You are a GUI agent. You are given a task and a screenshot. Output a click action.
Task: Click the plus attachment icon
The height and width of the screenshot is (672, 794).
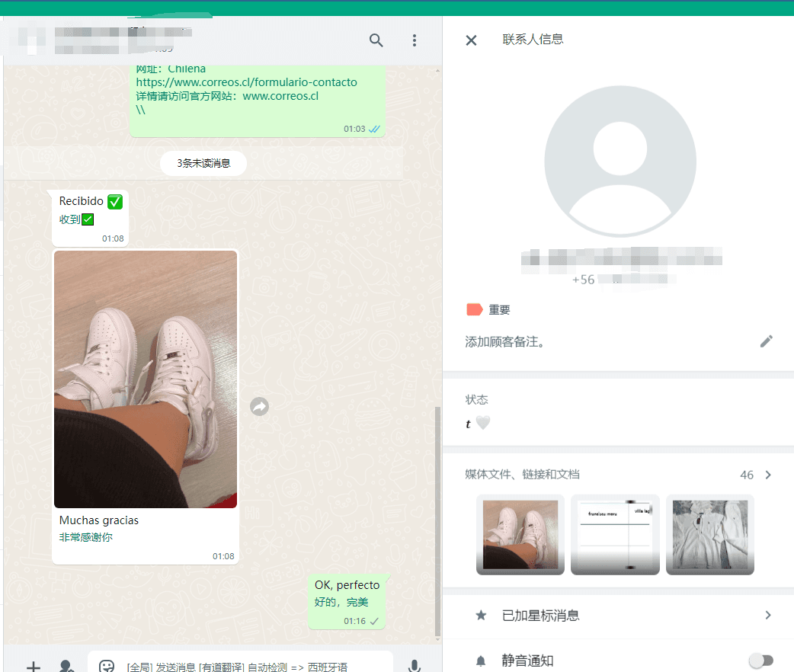click(34, 666)
